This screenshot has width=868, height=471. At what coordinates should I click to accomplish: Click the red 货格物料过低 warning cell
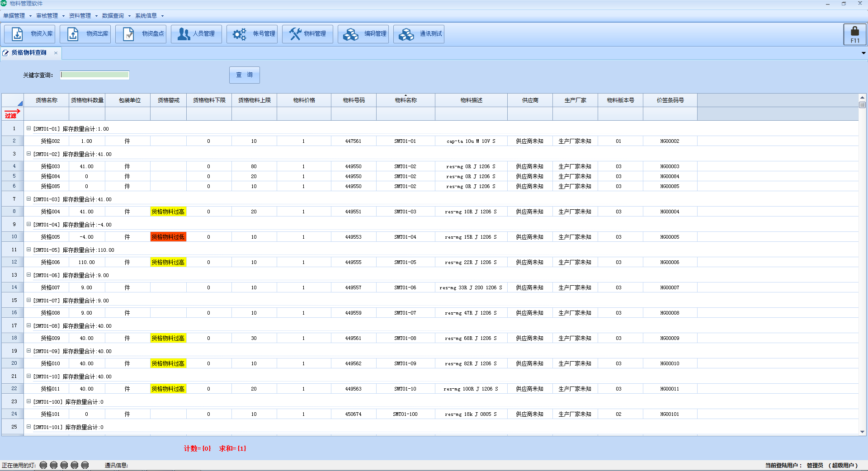point(168,237)
